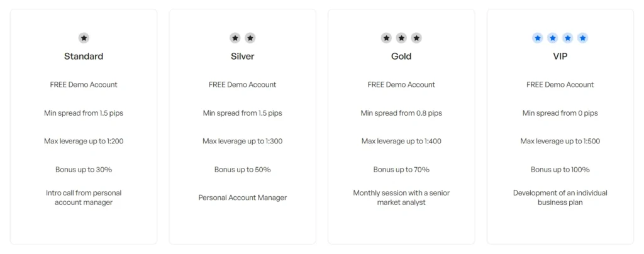Click the last blue star above VIP
The height and width of the screenshot is (254, 644).
tap(583, 38)
